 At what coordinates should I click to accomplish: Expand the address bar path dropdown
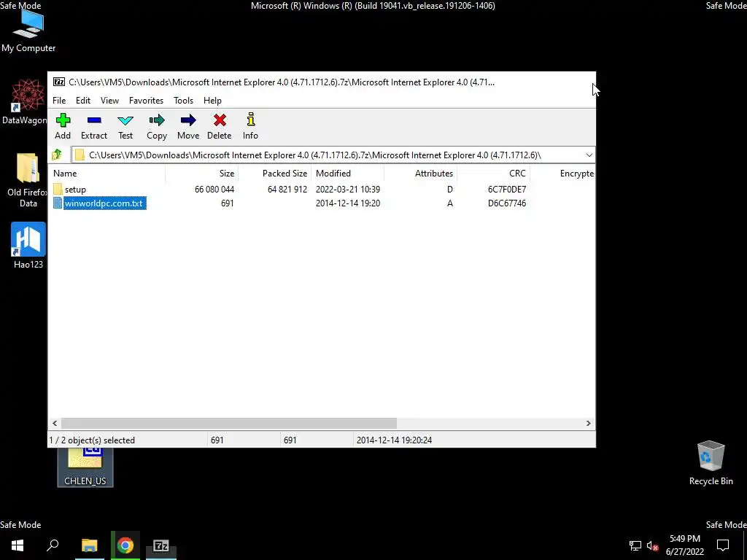(x=589, y=155)
